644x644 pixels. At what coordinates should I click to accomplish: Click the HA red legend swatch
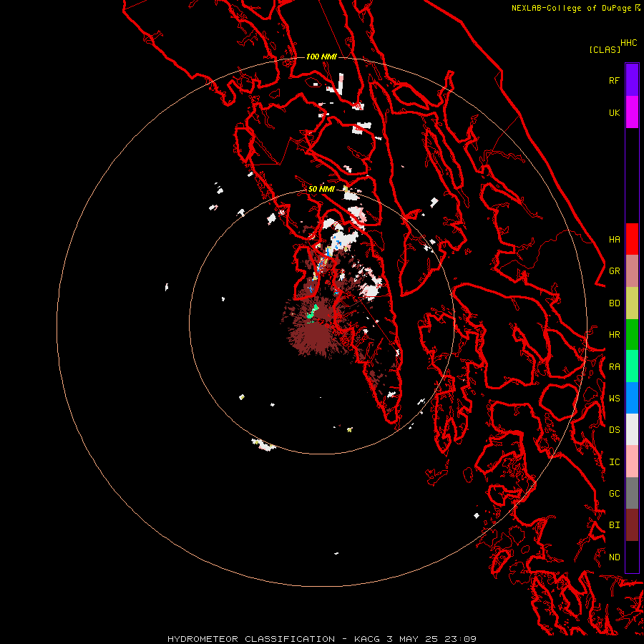(632, 239)
